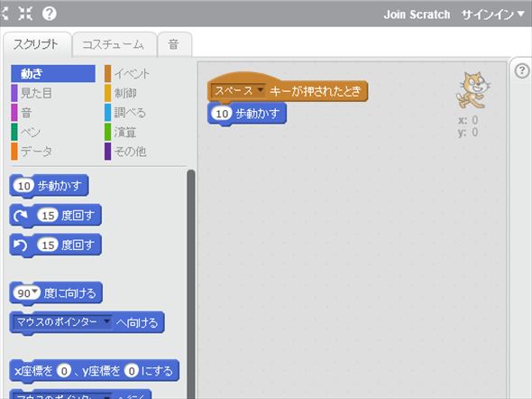Screen dimensions: 532x399
Task: Click the 15 field in clockwise turn block
Action: [x=48, y=215]
